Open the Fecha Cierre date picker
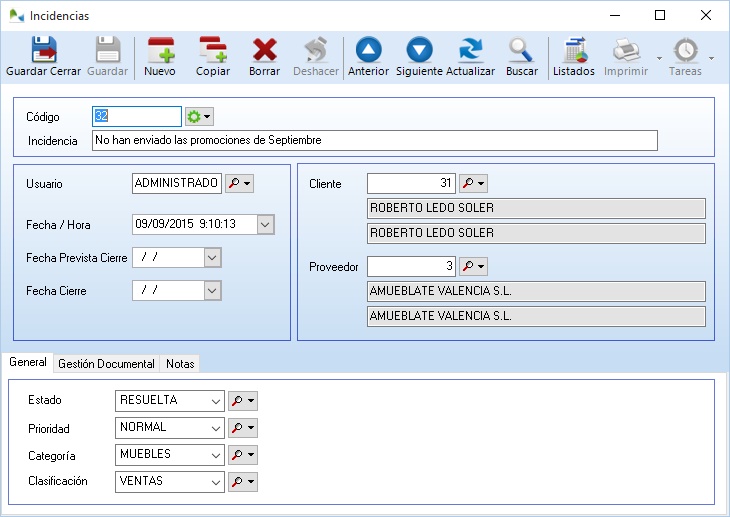 click(211, 291)
